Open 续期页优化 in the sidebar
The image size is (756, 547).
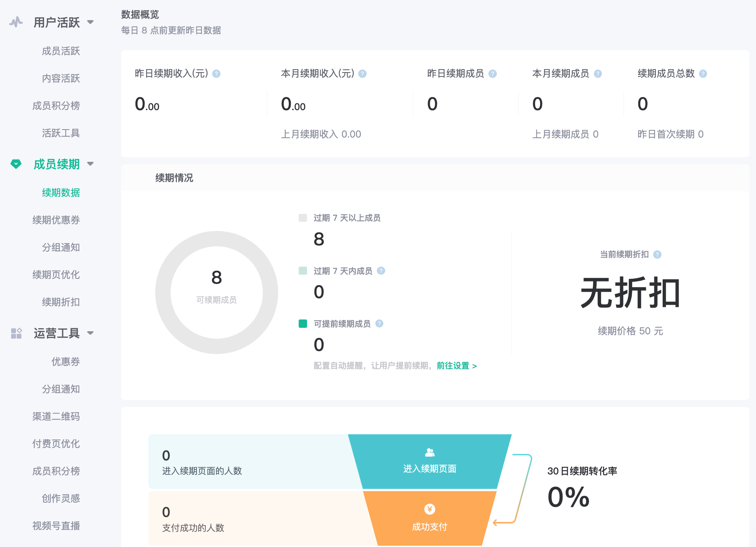[56, 275]
